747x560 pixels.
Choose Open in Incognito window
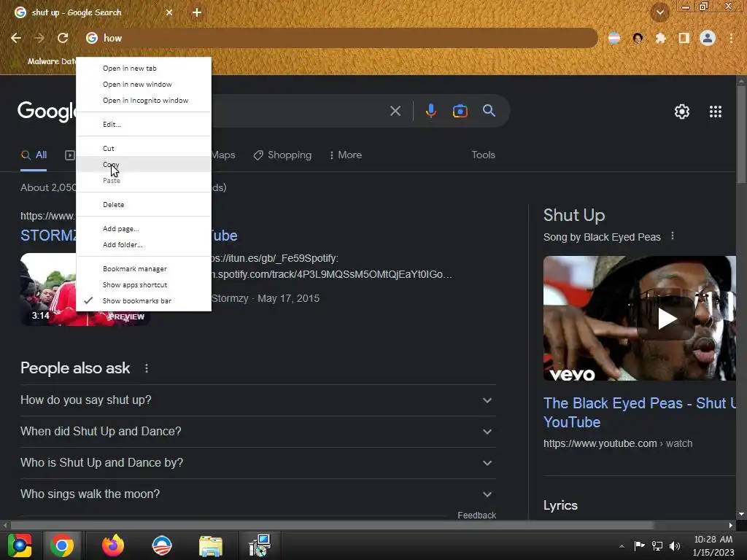click(x=144, y=101)
